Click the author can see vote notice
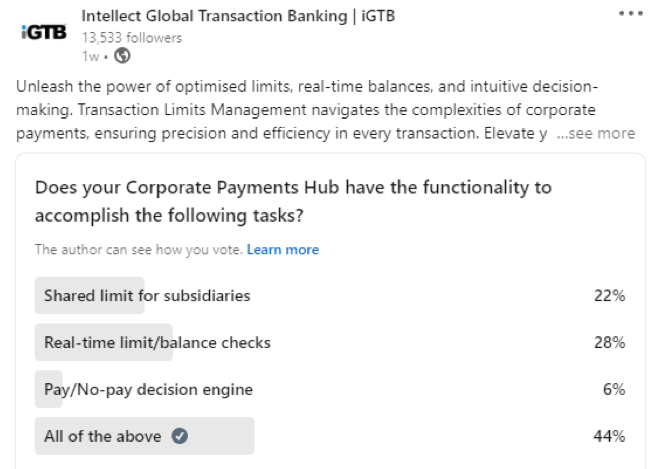Image resolution: width=656 pixels, height=469 pixels. (139, 249)
